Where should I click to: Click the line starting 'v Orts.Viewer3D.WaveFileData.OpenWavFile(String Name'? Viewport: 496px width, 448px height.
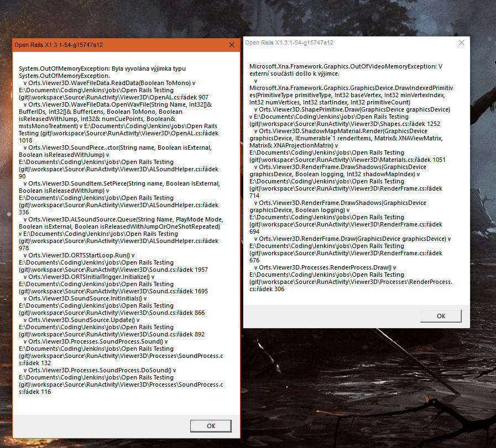(x=118, y=104)
